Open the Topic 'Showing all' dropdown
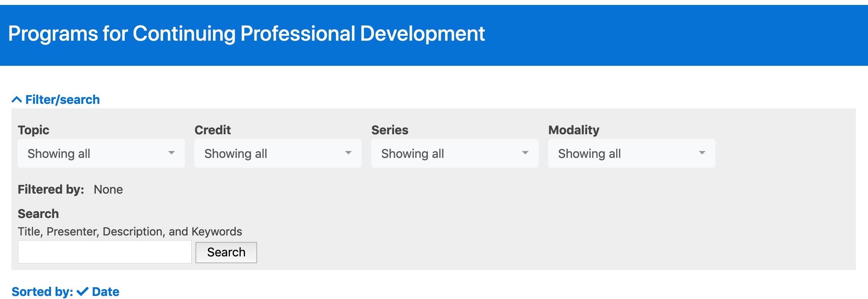The height and width of the screenshot is (299, 868). coord(101,153)
